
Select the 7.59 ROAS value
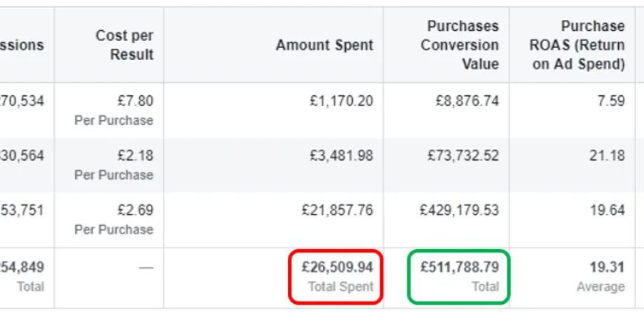[x=611, y=101]
